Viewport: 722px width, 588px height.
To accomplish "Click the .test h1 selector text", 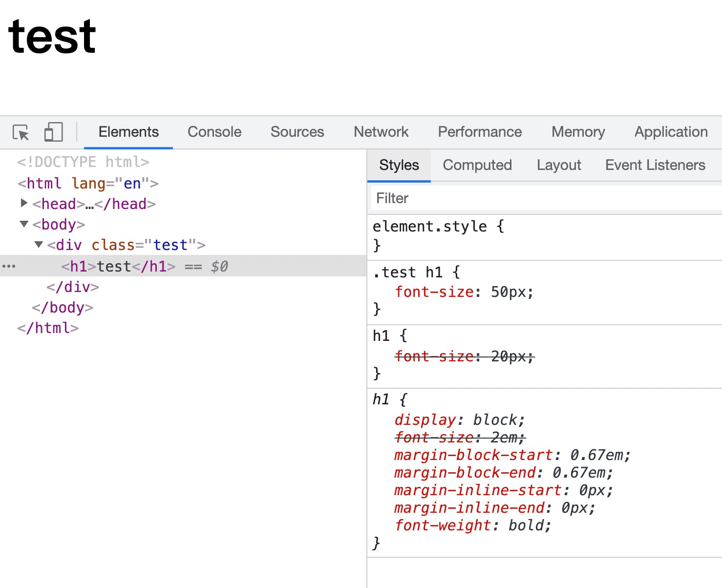I will click(407, 272).
